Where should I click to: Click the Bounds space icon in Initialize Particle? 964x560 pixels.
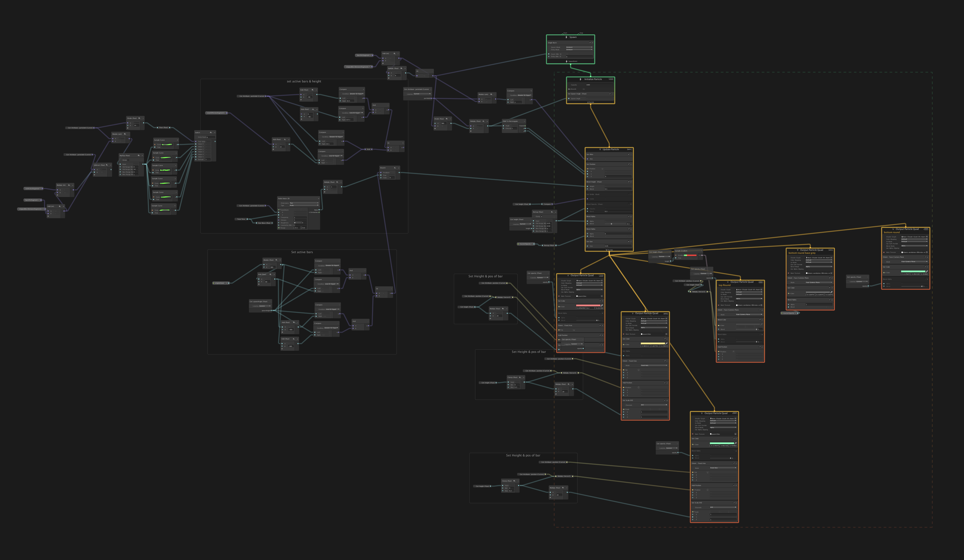(x=584, y=90)
